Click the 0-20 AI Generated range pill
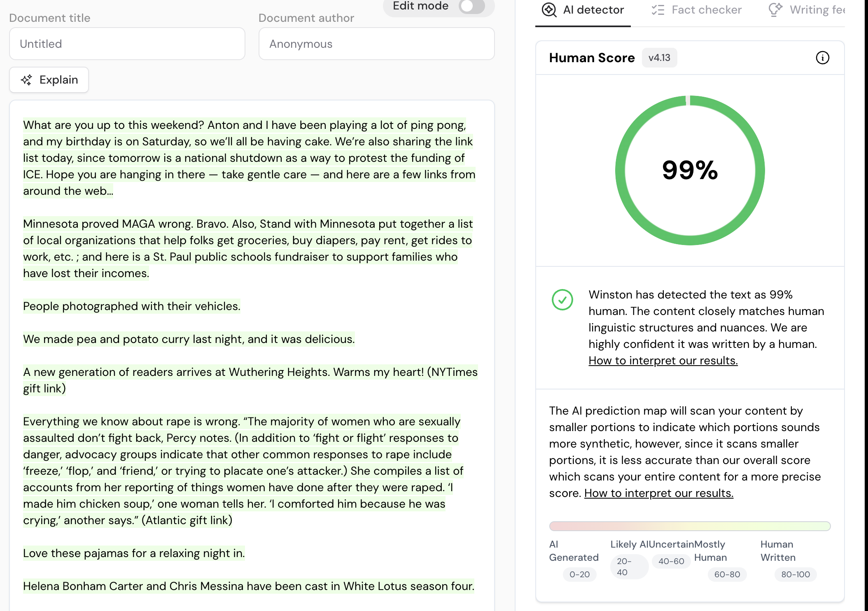Screen dimensions: 868x611 point(579,574)
